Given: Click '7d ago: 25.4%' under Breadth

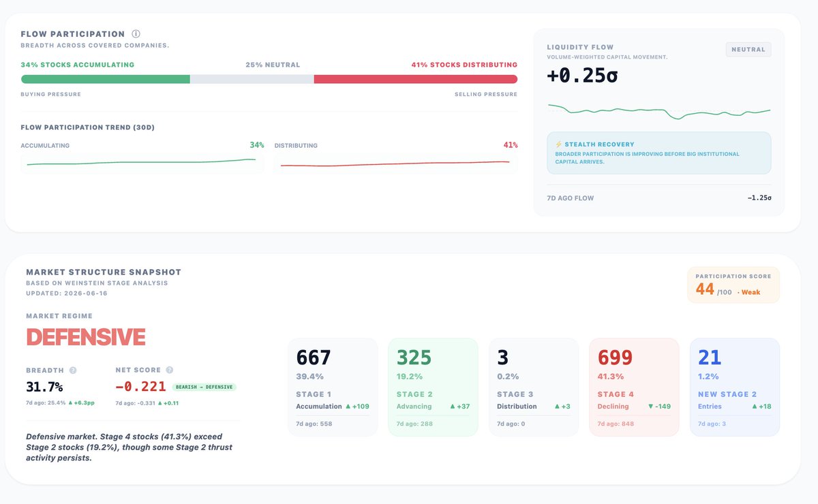Looking at the screenshot, I should (45, 403).
